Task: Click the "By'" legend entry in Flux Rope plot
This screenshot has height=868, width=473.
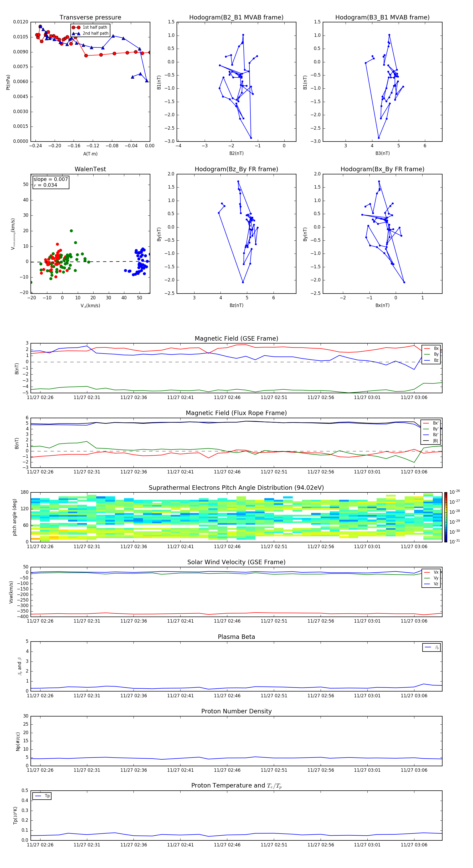Action: 431,429
